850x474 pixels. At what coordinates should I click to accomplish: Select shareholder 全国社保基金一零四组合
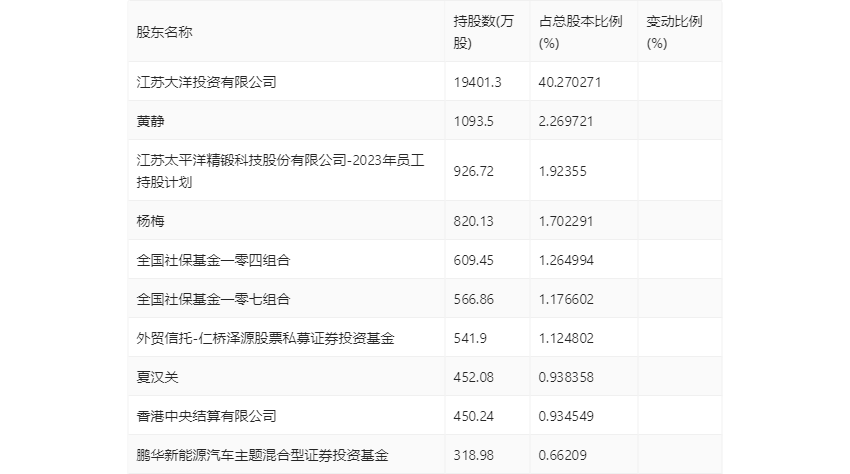[x=213, y=260]
